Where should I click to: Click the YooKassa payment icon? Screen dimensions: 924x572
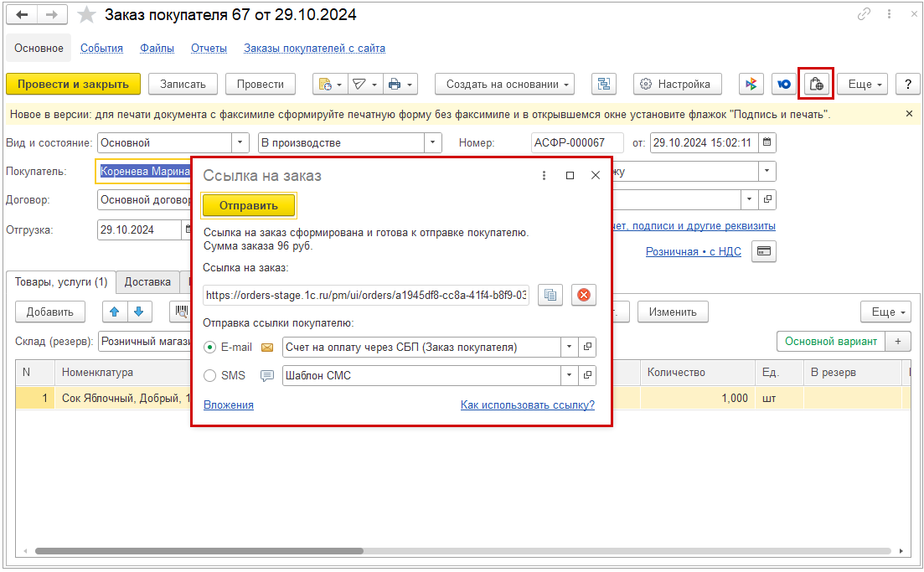coord(783,84)
